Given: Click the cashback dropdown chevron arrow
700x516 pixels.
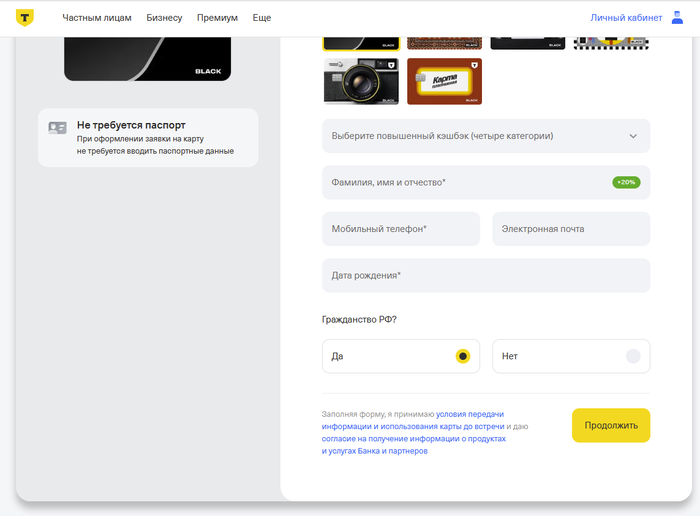Looking at the screenshot, I should click(632, 136).
